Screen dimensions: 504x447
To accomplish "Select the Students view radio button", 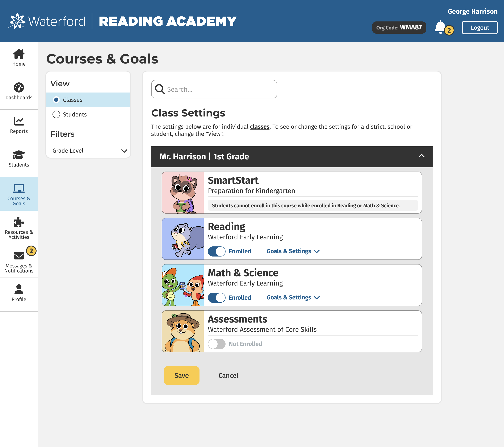I will pos(56,115).
